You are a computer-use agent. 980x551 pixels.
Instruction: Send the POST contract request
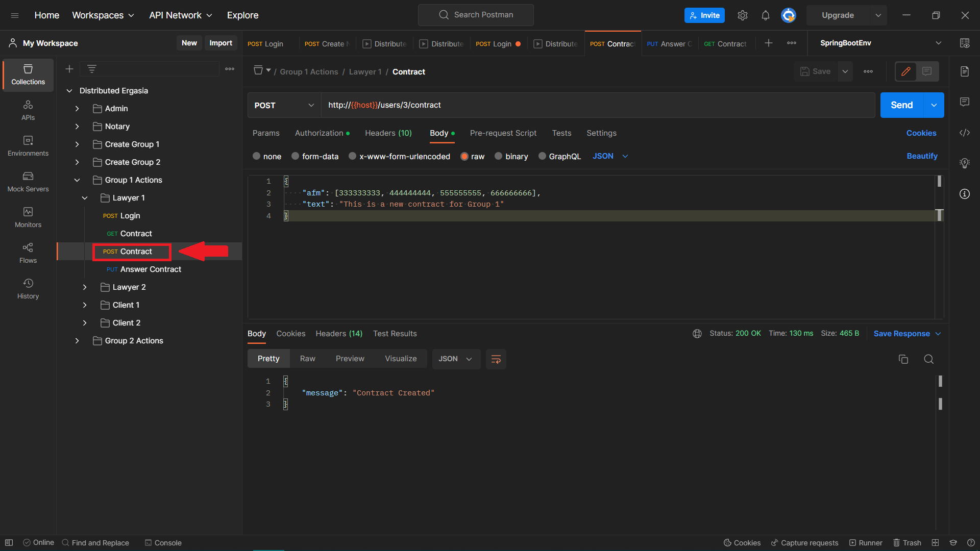902,105
